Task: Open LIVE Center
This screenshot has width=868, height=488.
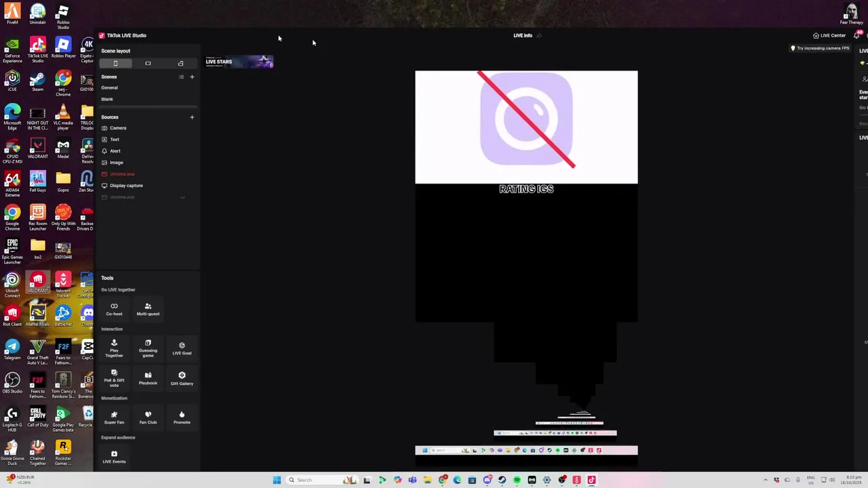Action: pyautogui.click(x=829, y=35)
